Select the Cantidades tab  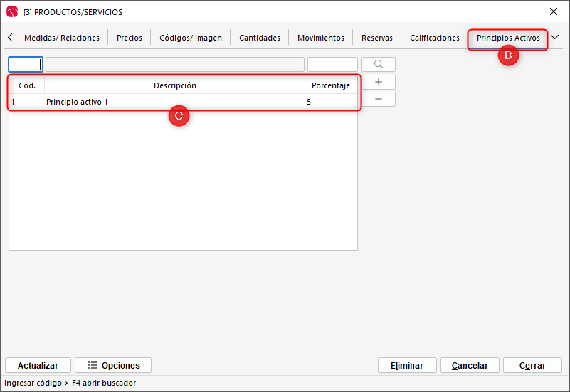pos(260,38)
